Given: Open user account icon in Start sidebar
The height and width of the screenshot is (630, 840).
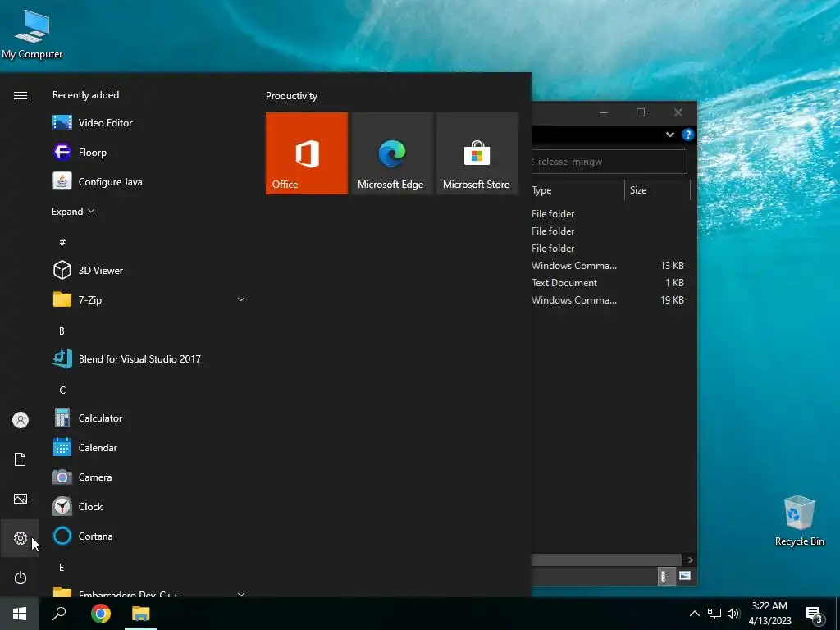Looking at the screenshot, I should click(x=20, y=420).
